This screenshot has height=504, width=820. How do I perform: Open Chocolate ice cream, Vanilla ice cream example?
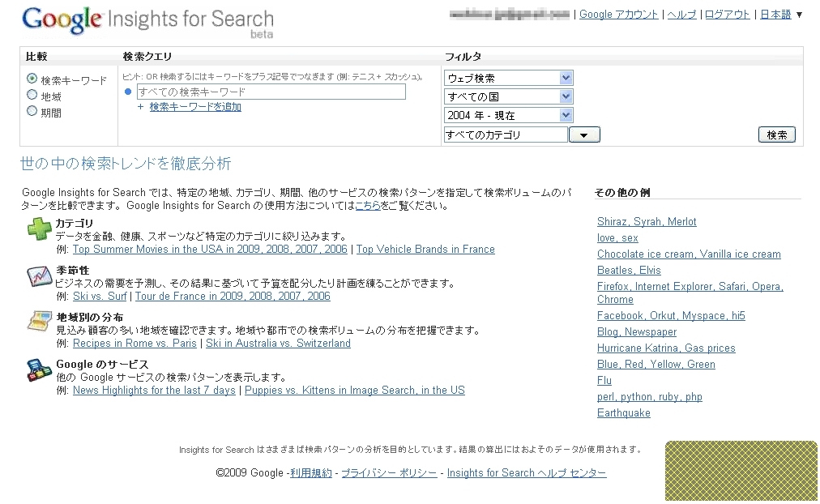click(689, 254)
